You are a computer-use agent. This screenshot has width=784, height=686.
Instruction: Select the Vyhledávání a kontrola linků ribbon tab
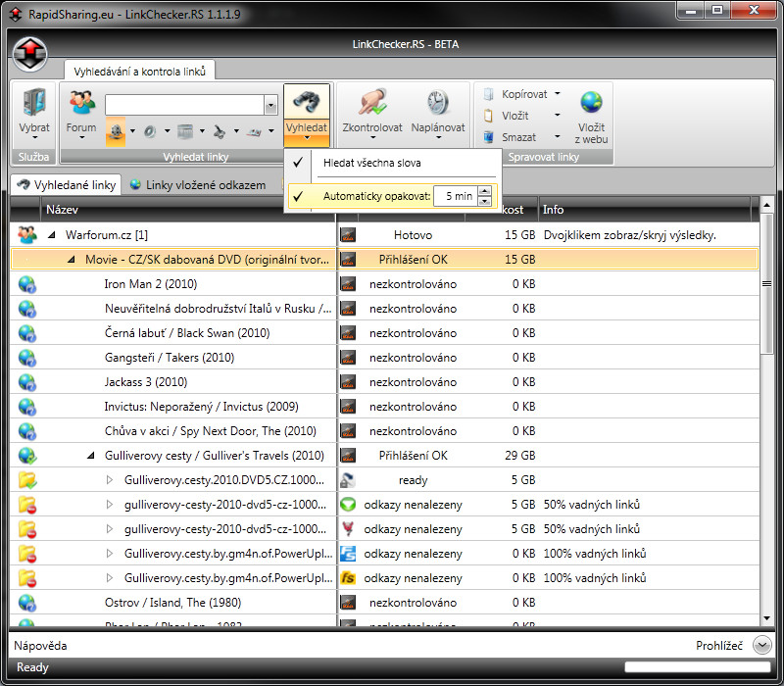[139, 71]
